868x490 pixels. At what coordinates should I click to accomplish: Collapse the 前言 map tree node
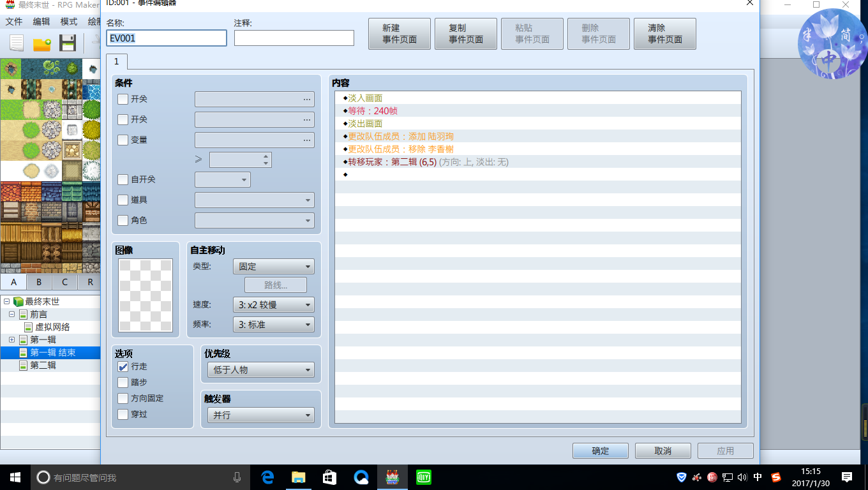tap(11, 315)
